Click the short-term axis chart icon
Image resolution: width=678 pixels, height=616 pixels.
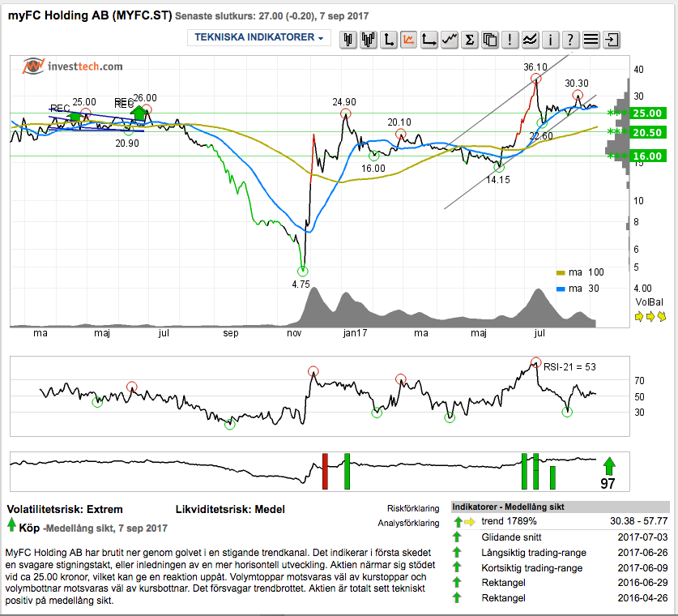(x=389, y=40)
